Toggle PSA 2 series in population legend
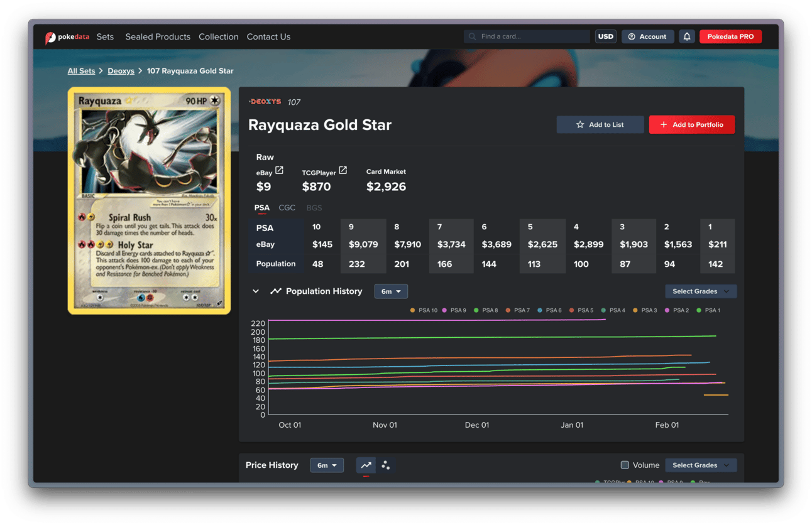The width and height of the screenshot is (812, 525). pos(677,310)
